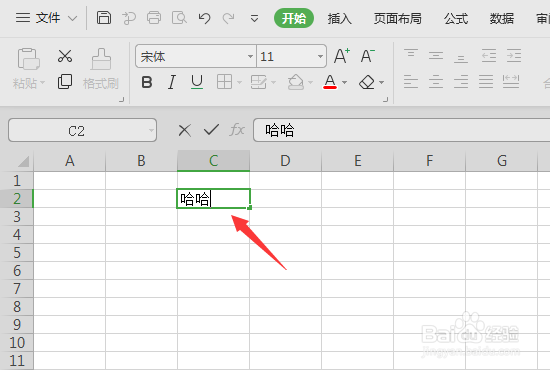The width and height of the screenshot is (550, 370).
Task: Click the formula bar showing 哈哈
Action: [402, 130]
